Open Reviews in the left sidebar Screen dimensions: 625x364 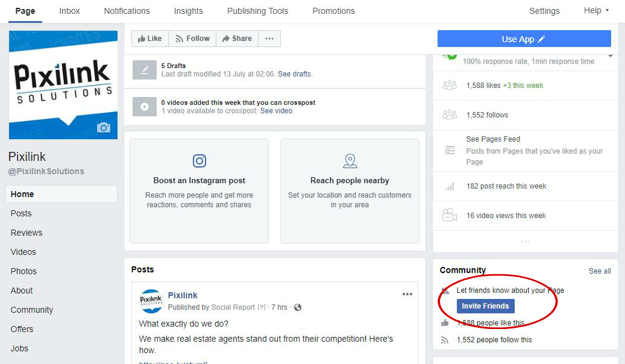coord(27,233)
